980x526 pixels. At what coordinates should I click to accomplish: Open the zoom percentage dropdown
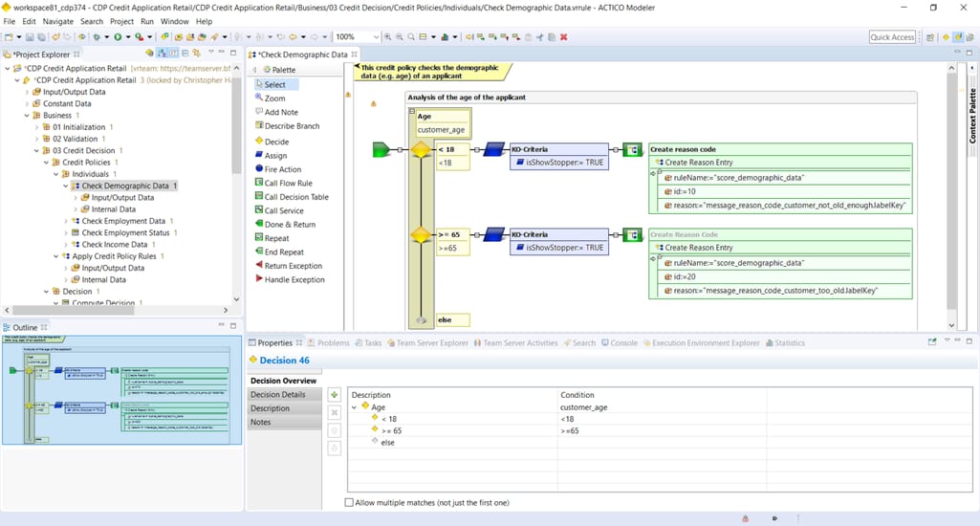point(376,37)
